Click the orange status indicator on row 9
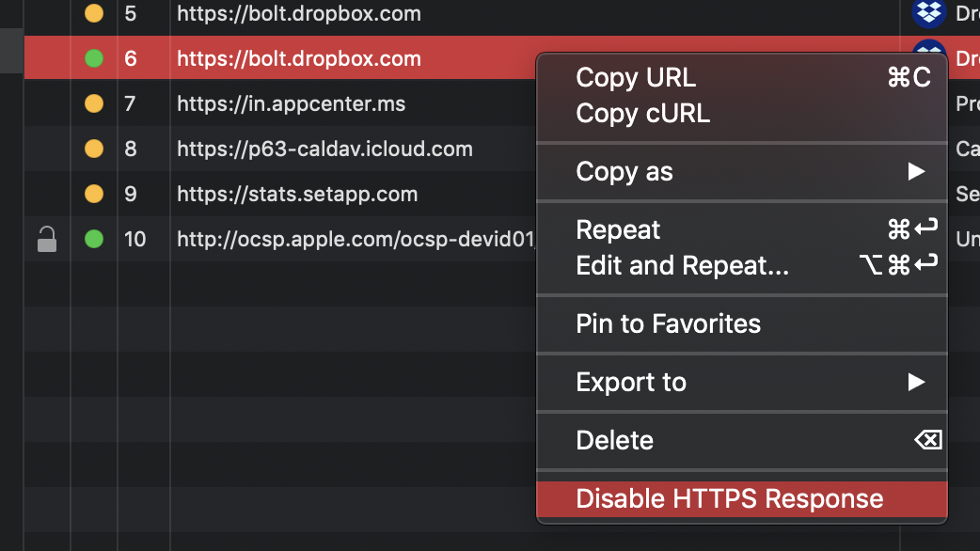 tap(94, 194)
